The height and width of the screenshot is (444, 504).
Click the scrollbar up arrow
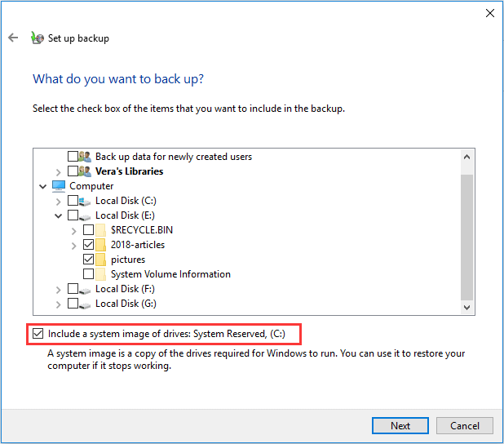coord(466,157)
